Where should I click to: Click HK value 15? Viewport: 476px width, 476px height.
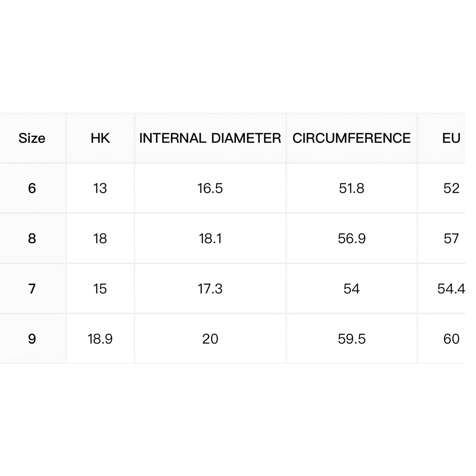click(100, 289)
